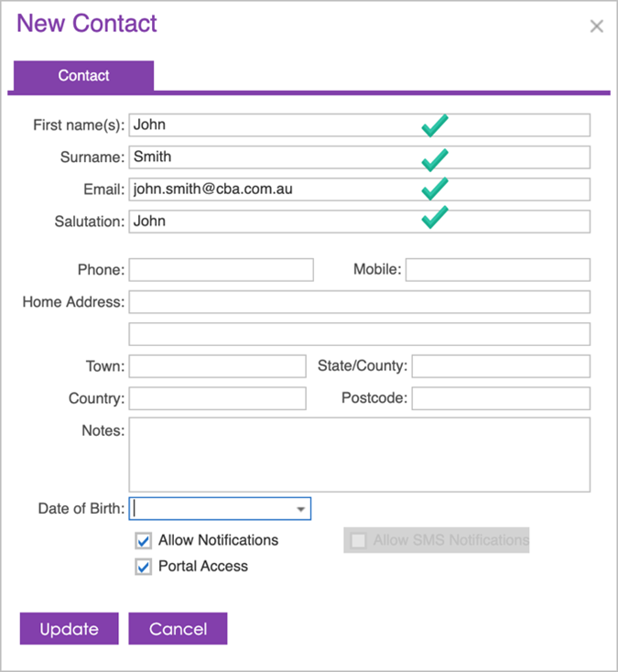Select the Contact tab
This screenshot has height=672, width=618.
(83, 76)
